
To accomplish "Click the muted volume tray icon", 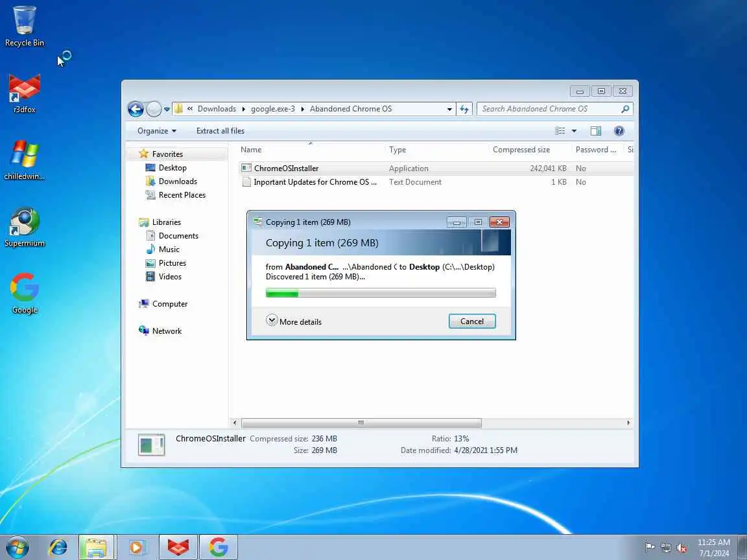I will pyautogui.click(x=682, y=548).
